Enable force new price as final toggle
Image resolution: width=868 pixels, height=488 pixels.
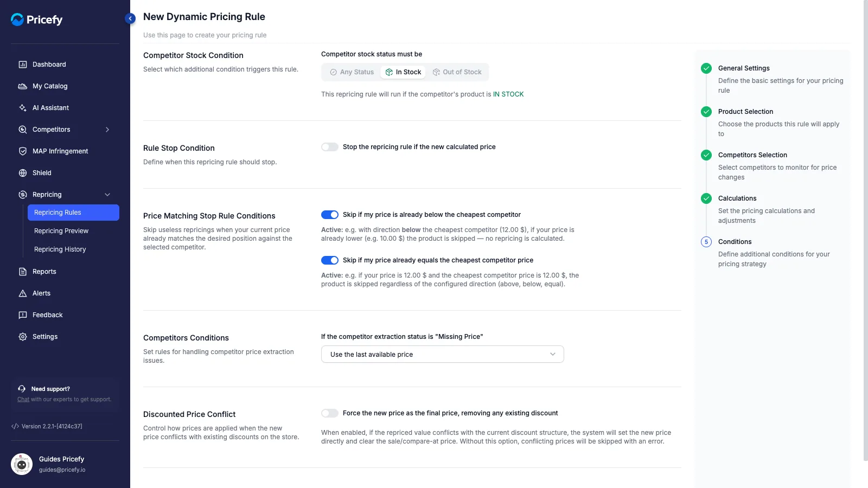tap(330, 413)
